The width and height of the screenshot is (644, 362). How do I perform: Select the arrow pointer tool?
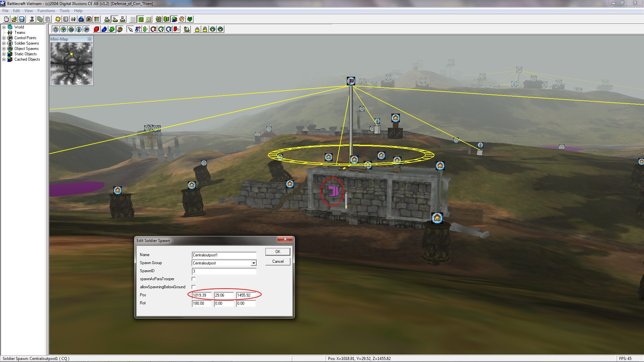coord(130,29)
